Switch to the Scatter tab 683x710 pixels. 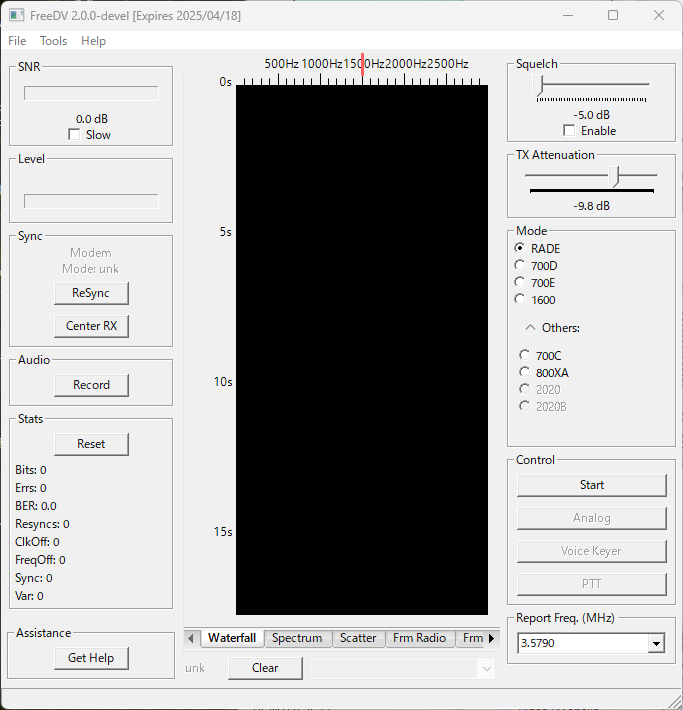click(x=358, y=638)
